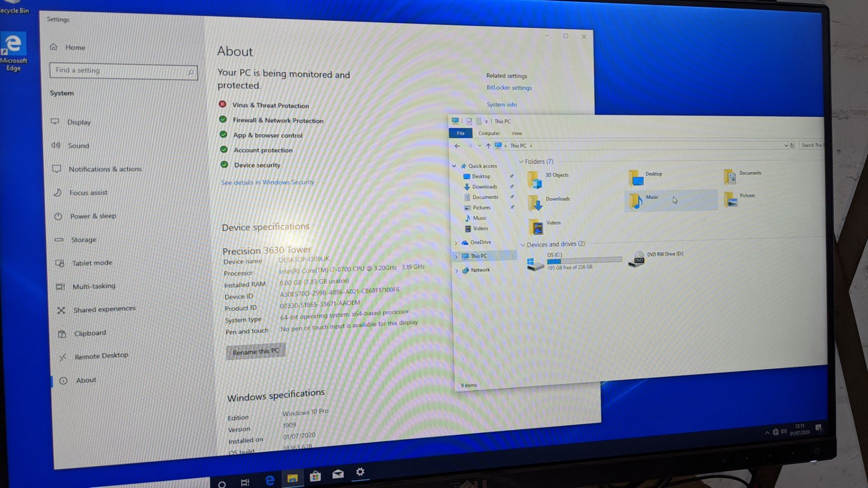This screenshot has width=868, height=488.
Task: Open the View ribbon tab
Action: 517,133
